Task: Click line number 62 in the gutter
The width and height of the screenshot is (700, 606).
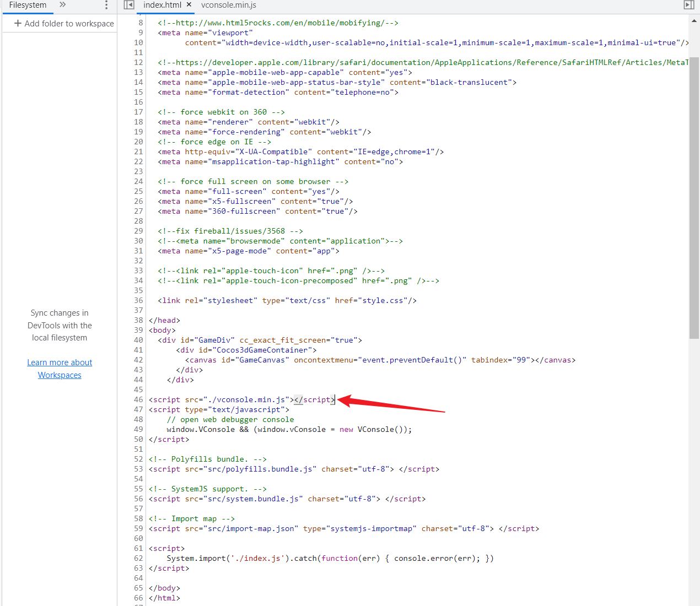Action: (x=138, y=558)
